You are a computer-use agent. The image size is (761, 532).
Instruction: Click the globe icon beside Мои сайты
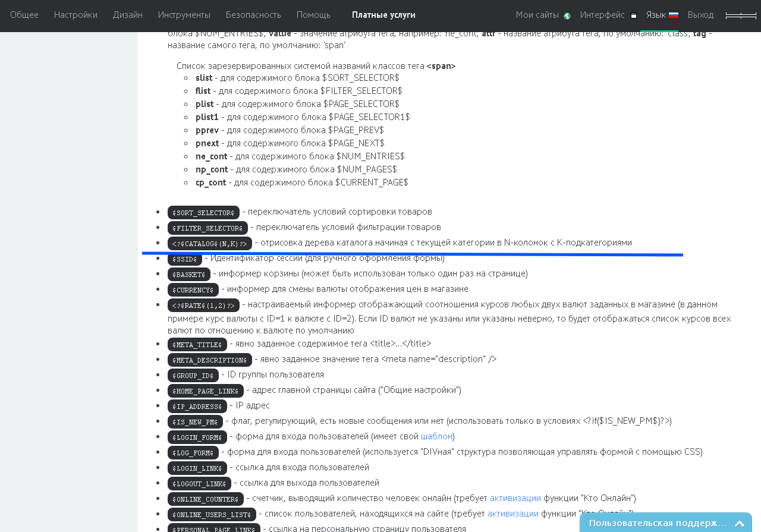coord(567,16)
